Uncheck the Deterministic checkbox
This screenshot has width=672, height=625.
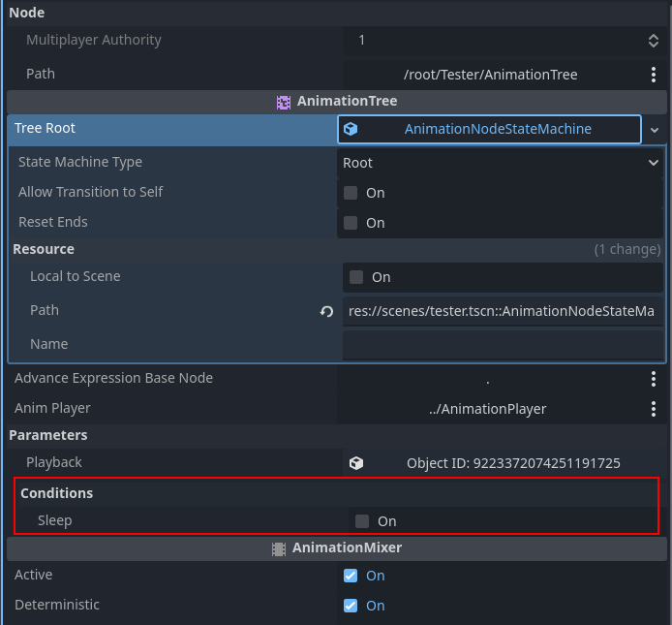point(351,606)
